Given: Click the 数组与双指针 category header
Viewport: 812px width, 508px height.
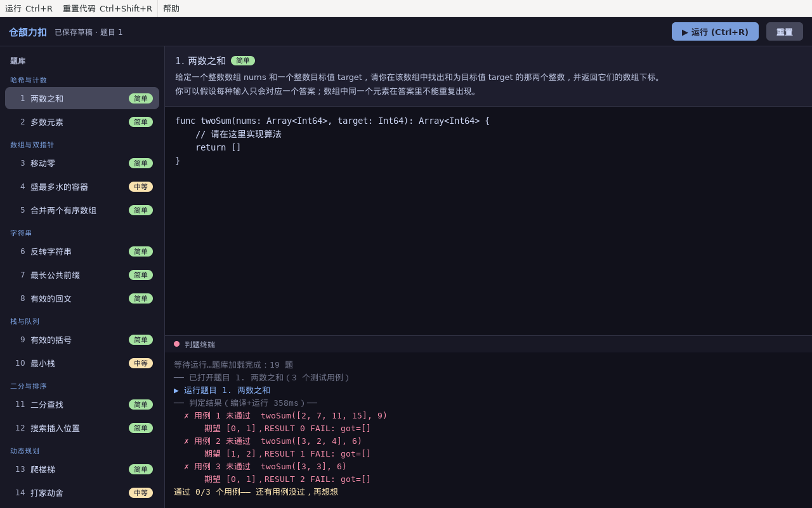Looking at the screenshot, I should [x=32, y=145].
